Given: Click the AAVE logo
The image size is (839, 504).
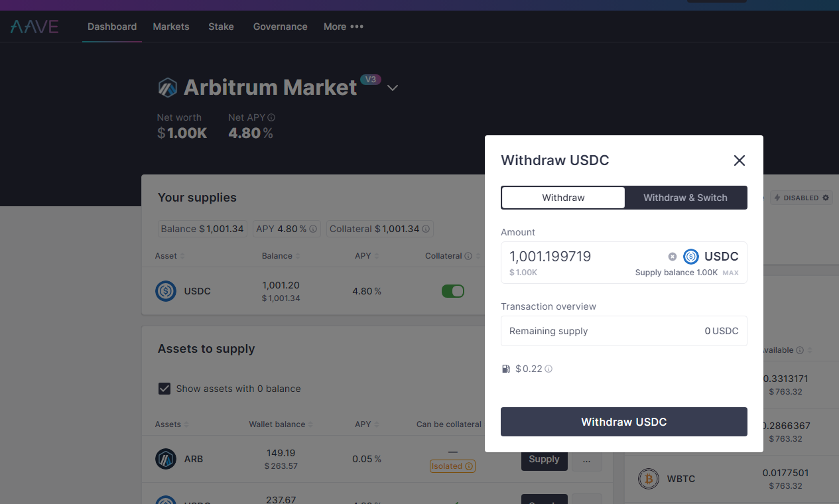Looking at the screenshot, I should click(x=34, y=27).
